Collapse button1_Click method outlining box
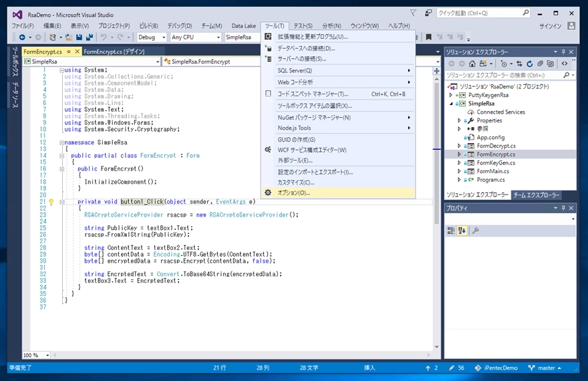Image resolution: width=588 pixels, height=381 pixels. tap(62, 202)
